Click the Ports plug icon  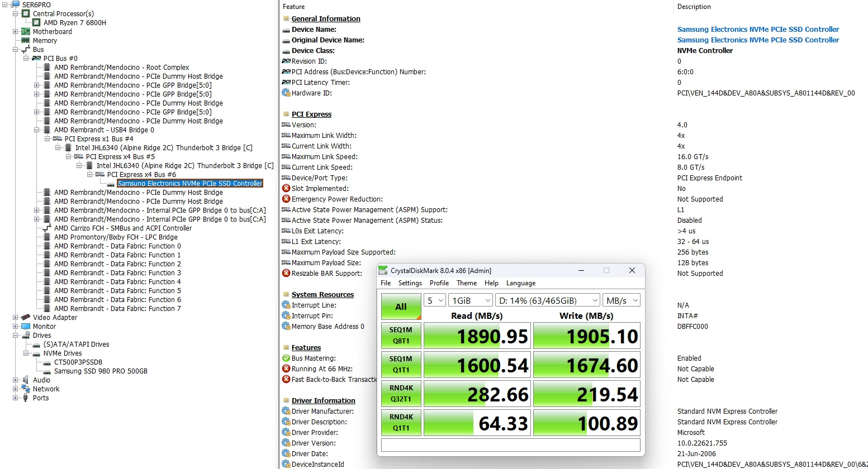(x=26, y=398)
